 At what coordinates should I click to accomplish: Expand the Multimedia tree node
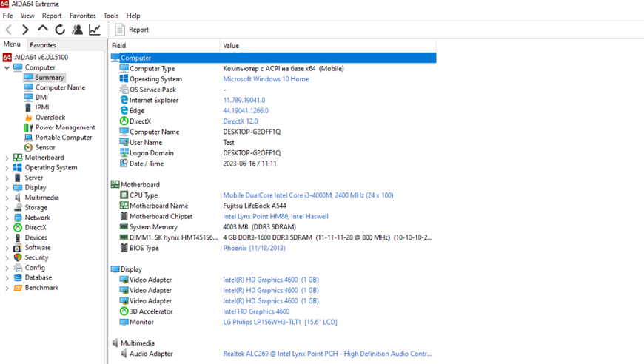pos(7,198)
